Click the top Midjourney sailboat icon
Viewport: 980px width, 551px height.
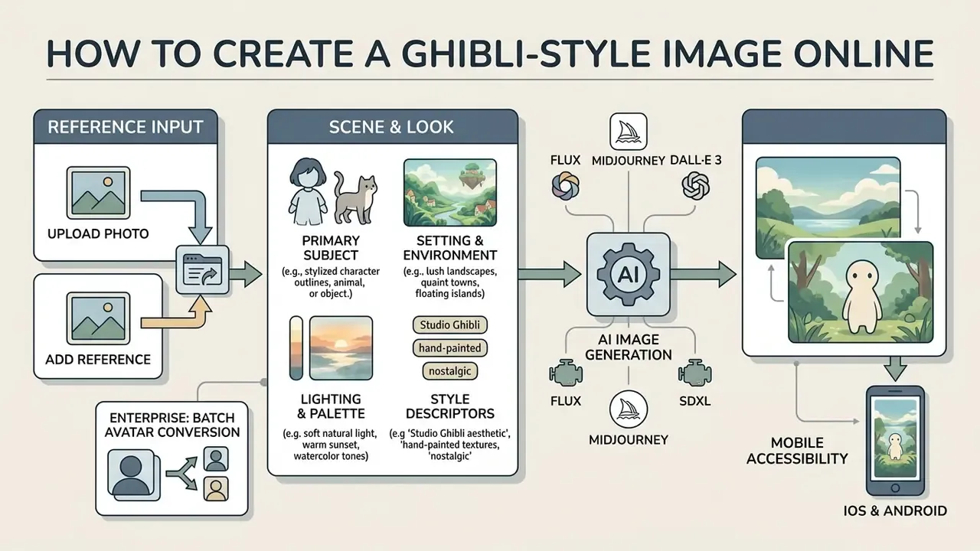click(629, 132)
